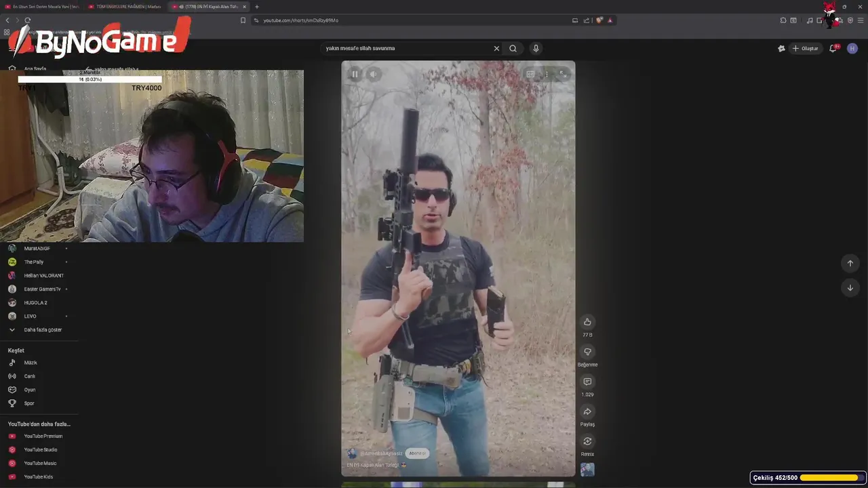Viewport: 868px width, 488px height.
Task: Go back in browser history
Action: pyautogui.click(x=7, y=20)
